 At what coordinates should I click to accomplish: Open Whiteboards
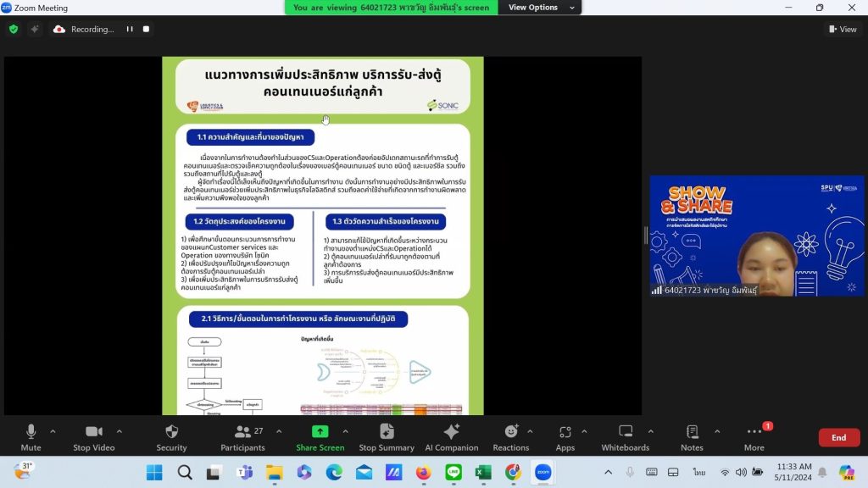tap(626, 438)
